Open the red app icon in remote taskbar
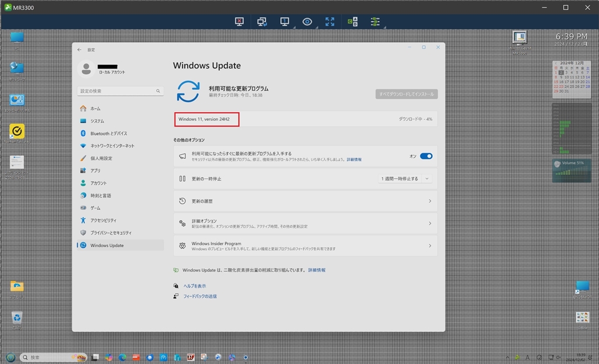Viewport: 599px width, 364px height. [136, 357]
